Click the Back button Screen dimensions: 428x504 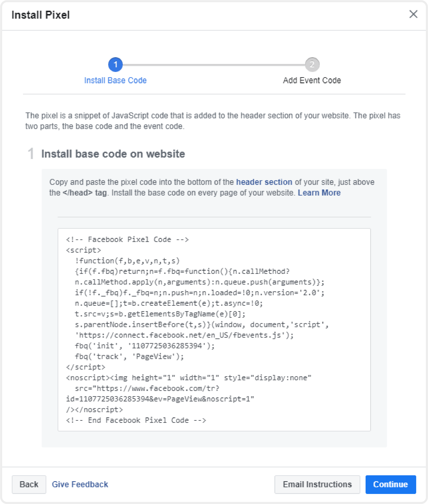(x=29, y=484)
